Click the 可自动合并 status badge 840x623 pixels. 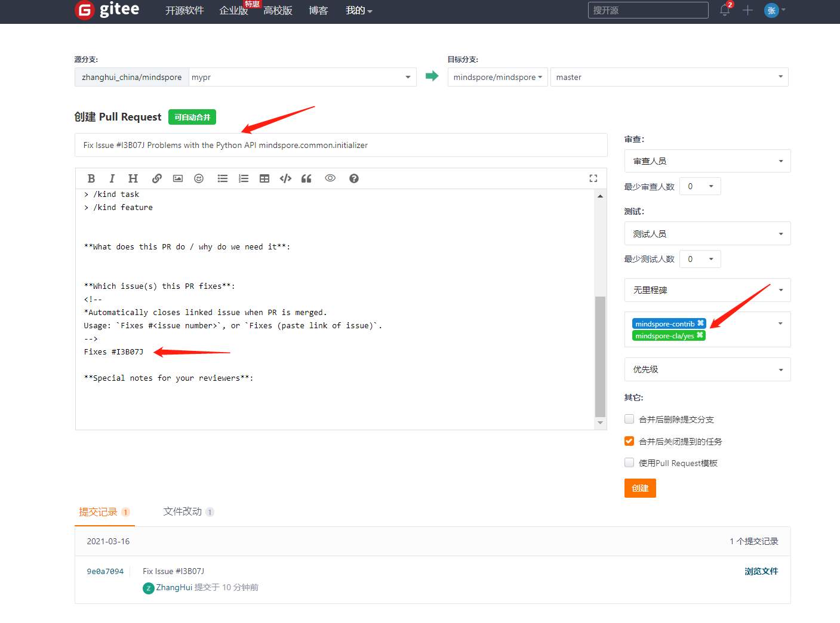(x=192, y=117)
